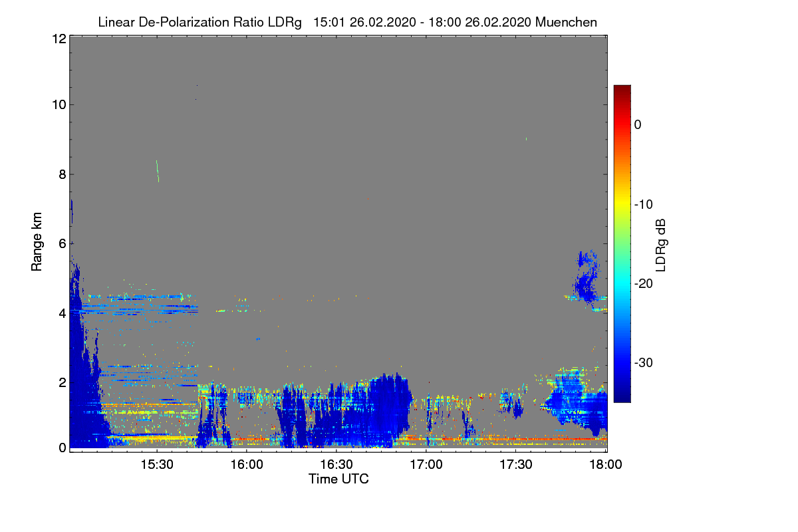Click the 12 km range tick label
This screenshot has width=798, height=532.
pyautogui.click(x=59, y=39)
